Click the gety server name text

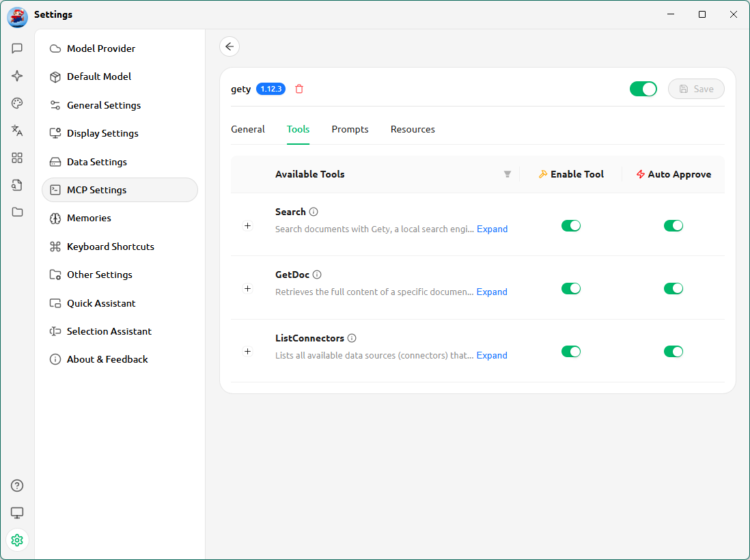pyautogui.click(x=240, y=89)
